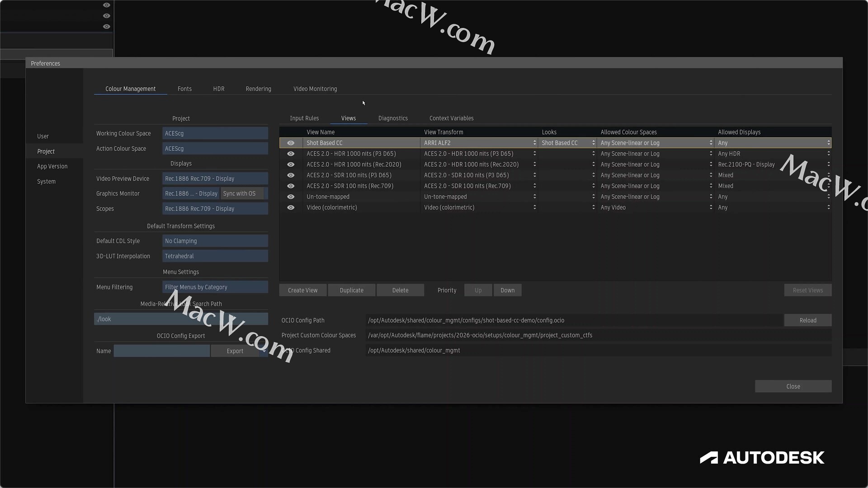
Task: Open the Video Monitoring tab
Action: (315, 89)
